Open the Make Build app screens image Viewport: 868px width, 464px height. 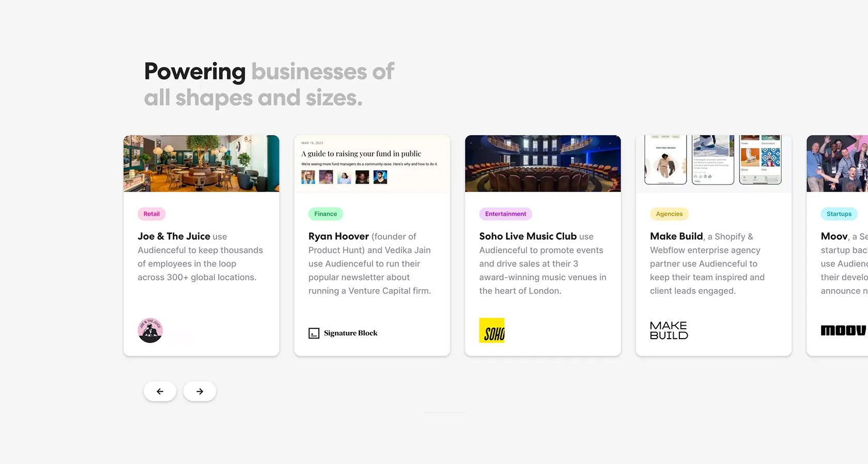714,164
